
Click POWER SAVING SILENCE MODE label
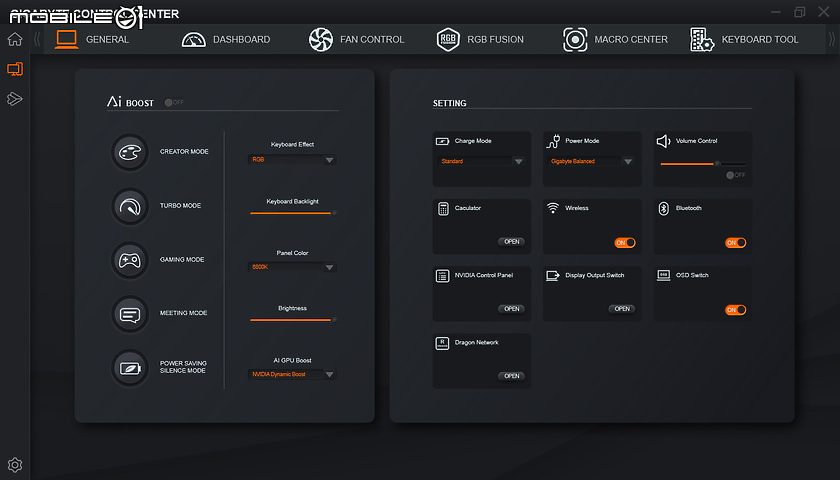coord(183,367)
